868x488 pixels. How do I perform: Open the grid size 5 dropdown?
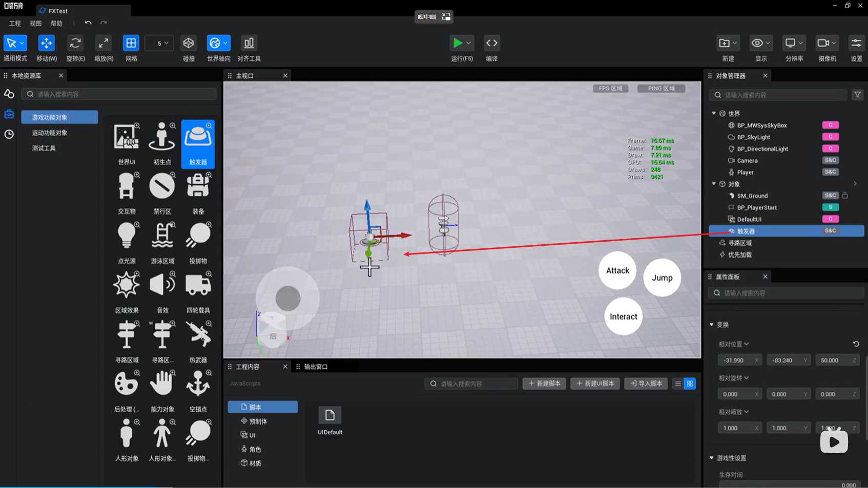159,44
